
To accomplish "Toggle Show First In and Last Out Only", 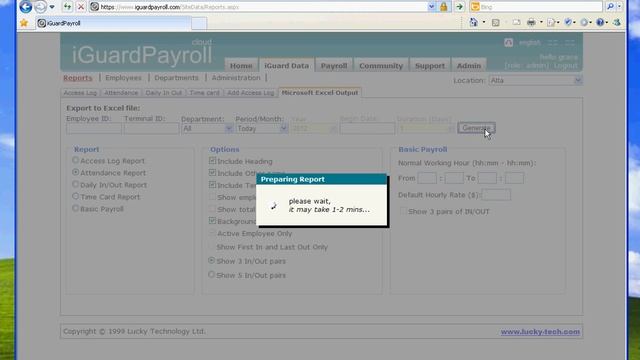I will click(x=211, y=247).
